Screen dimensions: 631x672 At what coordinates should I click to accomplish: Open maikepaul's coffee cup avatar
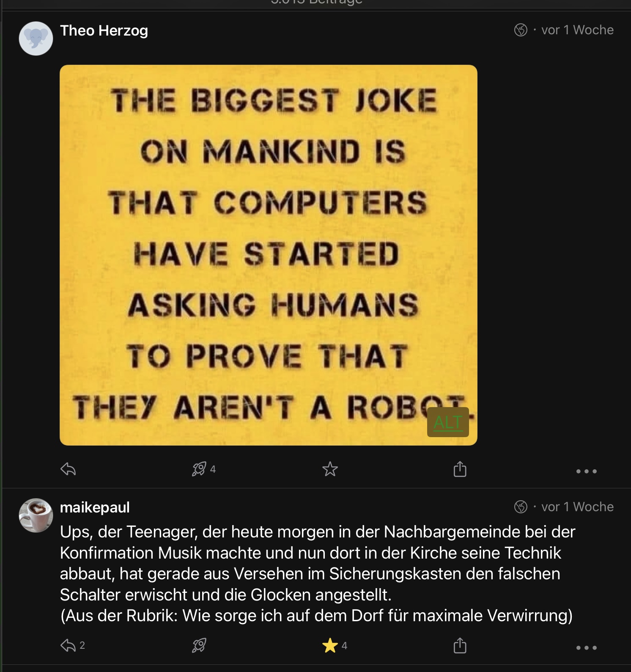36,515
